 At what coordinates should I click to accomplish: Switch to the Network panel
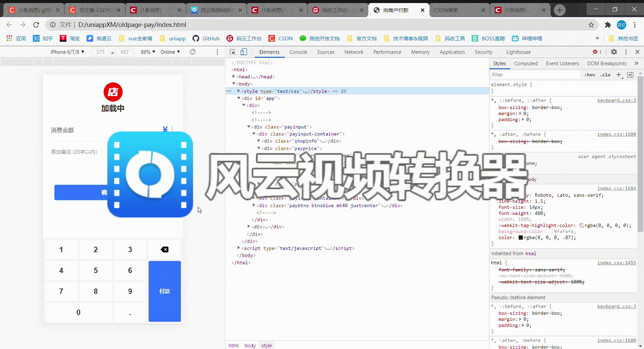tap(354, 52)
